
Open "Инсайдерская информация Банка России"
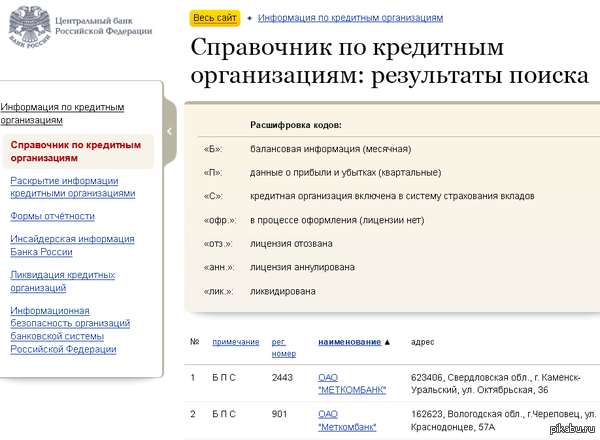click(x=72, y=245)
